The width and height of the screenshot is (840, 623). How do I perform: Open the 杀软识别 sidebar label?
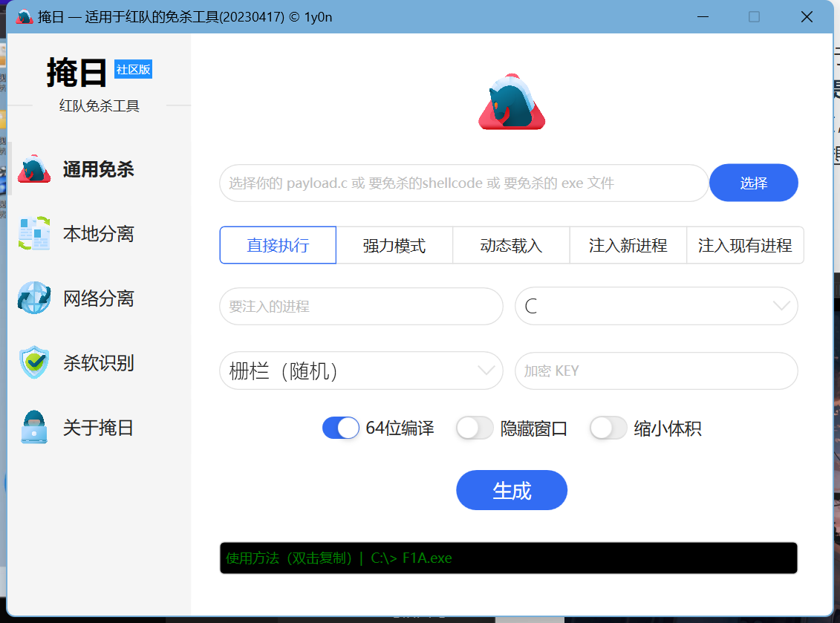(x=99, y=362)
